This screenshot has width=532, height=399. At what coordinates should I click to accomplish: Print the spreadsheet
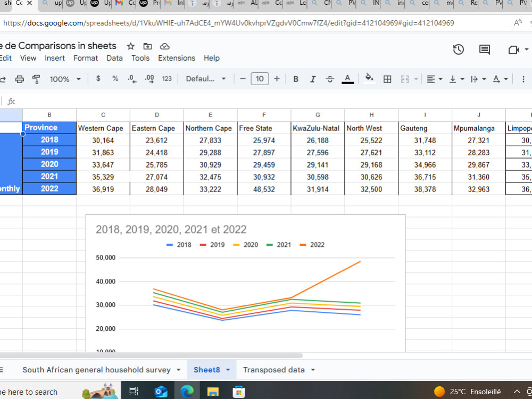click(x=20, y=79)
